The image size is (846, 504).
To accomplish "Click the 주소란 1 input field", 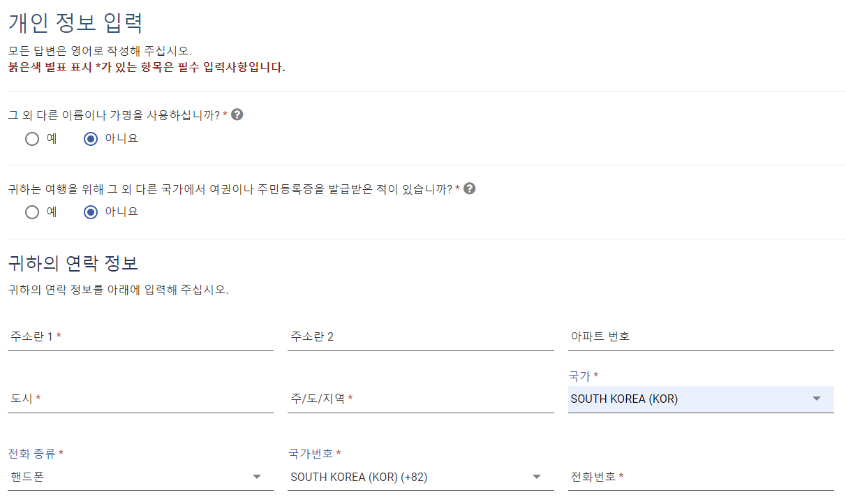I will pos(140,337).
